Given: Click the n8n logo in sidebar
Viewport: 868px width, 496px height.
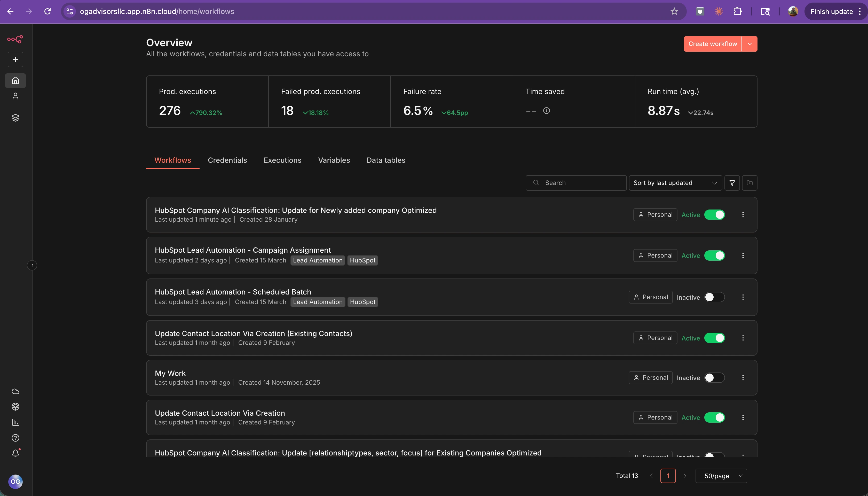Looking at the screenshot, I should [x=15, y=39].
